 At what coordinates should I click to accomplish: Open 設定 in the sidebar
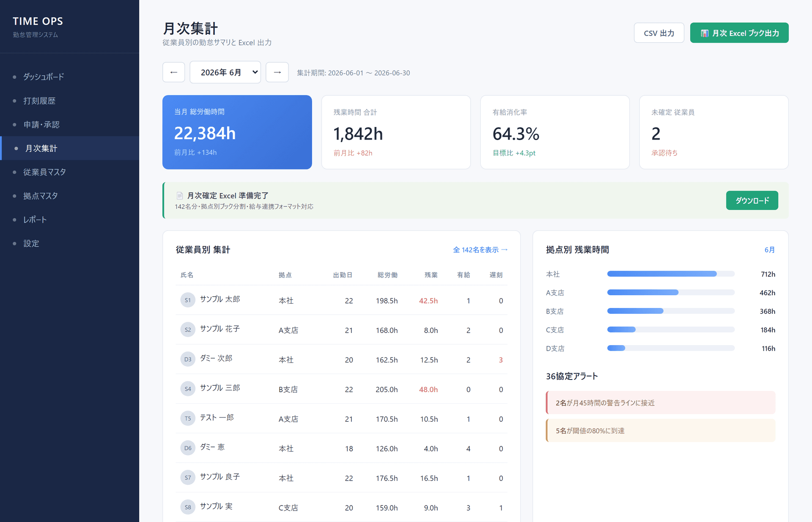(69, 243)
